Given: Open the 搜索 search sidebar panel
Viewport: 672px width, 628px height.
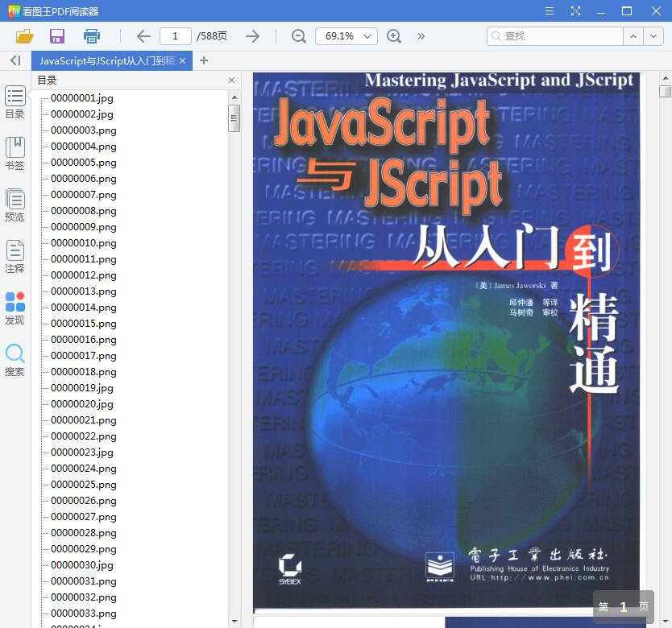Looking at the screenshot, I should (x=15, y=360).
